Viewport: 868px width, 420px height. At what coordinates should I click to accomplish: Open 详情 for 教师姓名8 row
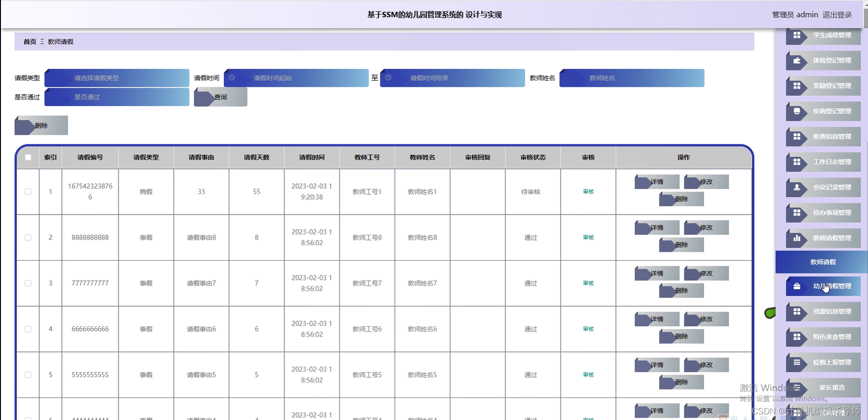(x=657, y=228)
